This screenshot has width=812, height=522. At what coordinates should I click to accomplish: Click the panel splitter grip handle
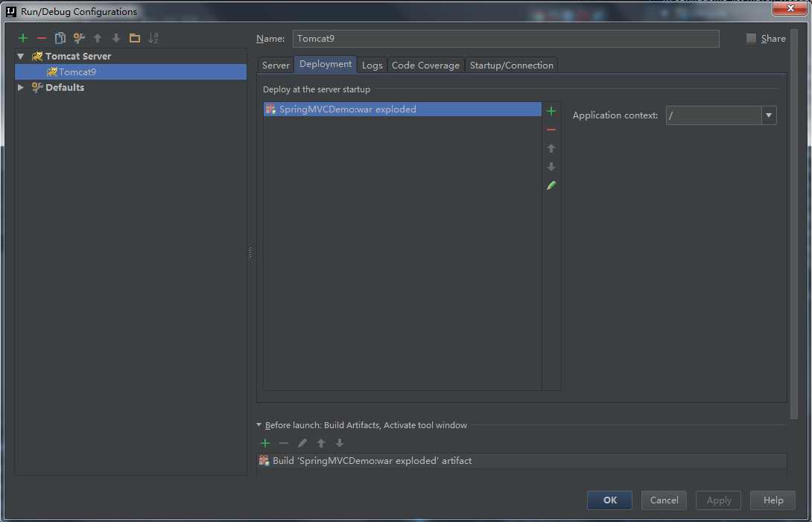point(250,252)
